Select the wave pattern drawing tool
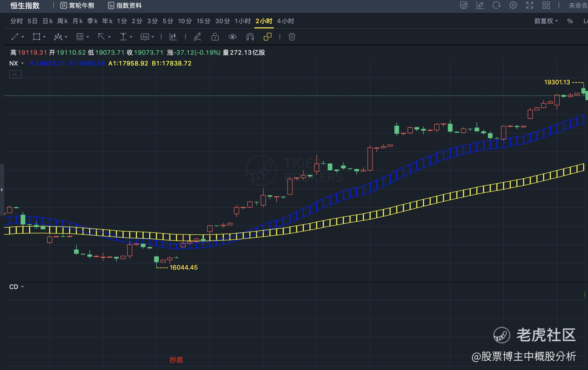 coord(58,37)
